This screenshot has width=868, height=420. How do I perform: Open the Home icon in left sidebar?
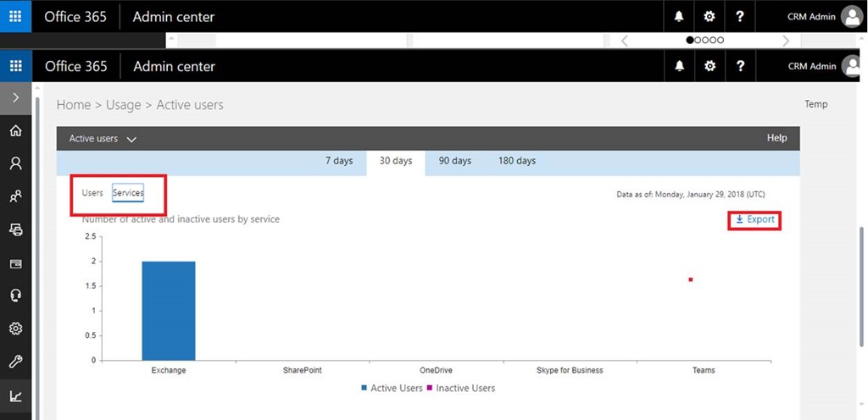15,131
